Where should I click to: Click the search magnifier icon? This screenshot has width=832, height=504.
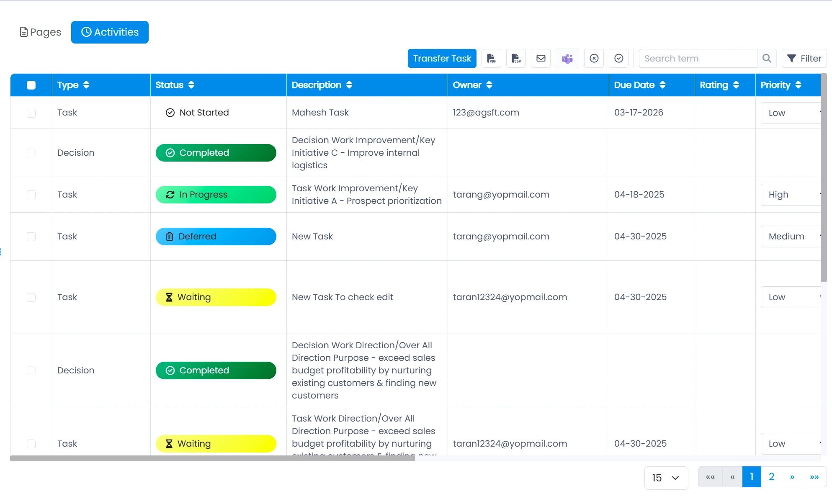766,58
